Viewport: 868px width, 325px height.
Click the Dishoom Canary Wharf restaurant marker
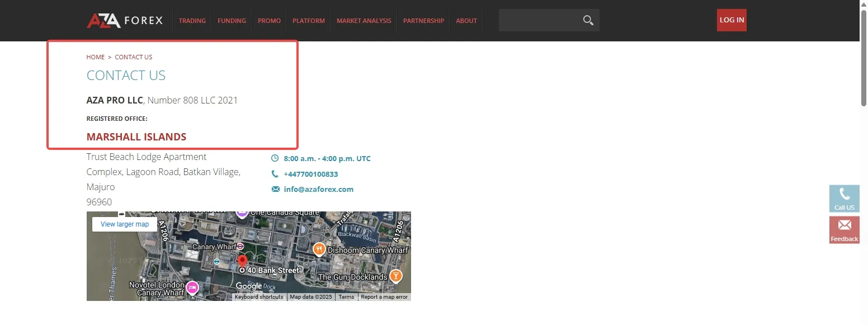tap(319, 249)
